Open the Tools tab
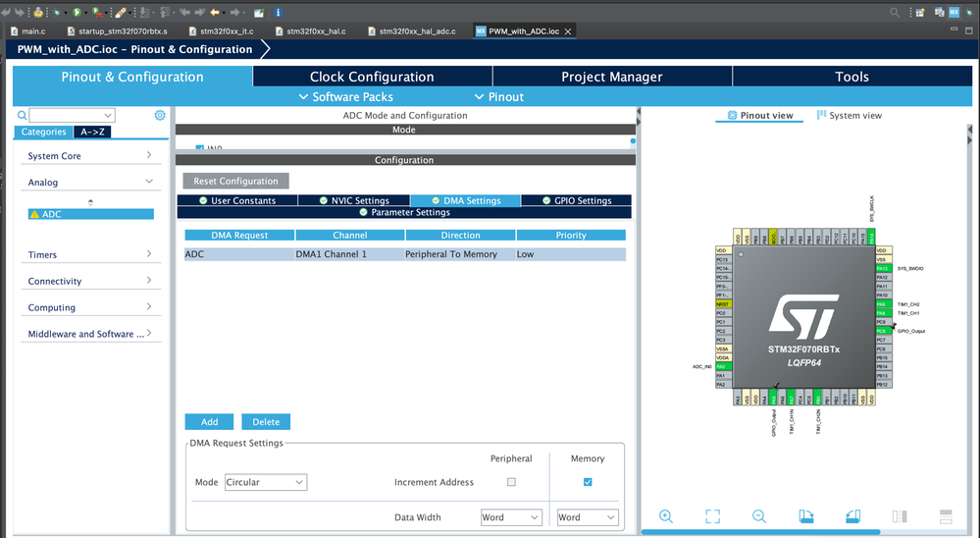980x538 pixels. (851, 77)
